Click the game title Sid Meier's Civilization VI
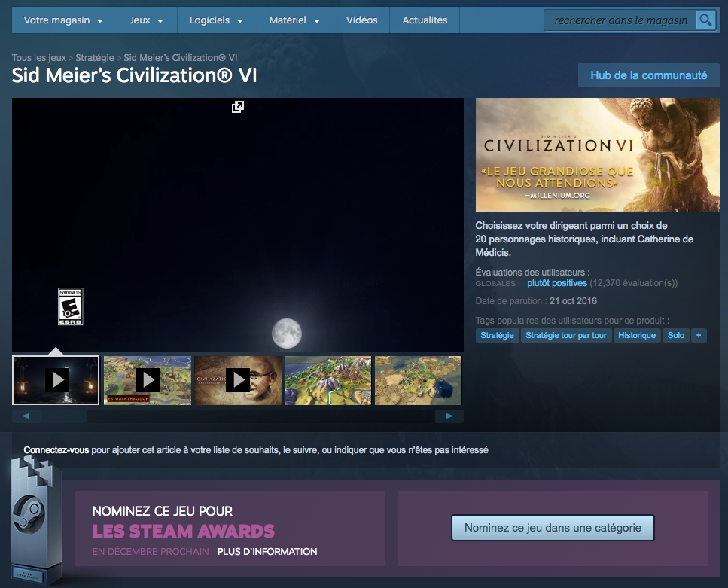728x588 pixels. tap(134, 75)
